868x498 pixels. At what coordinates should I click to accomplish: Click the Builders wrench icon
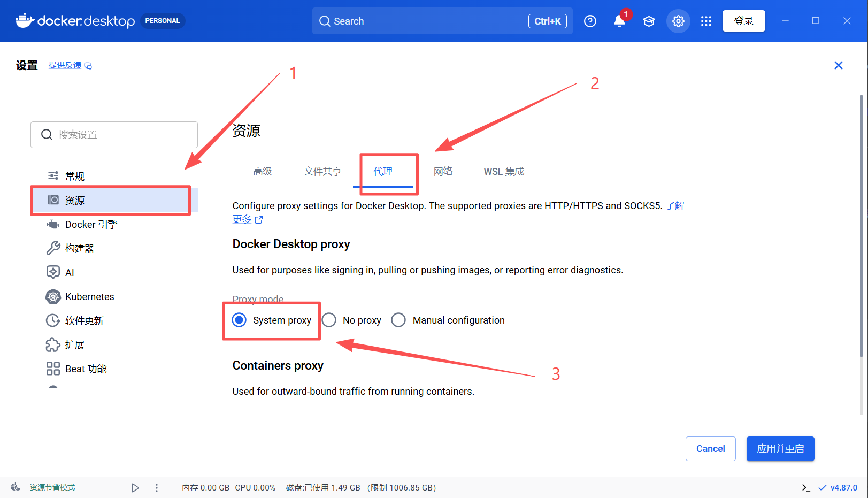53,248
